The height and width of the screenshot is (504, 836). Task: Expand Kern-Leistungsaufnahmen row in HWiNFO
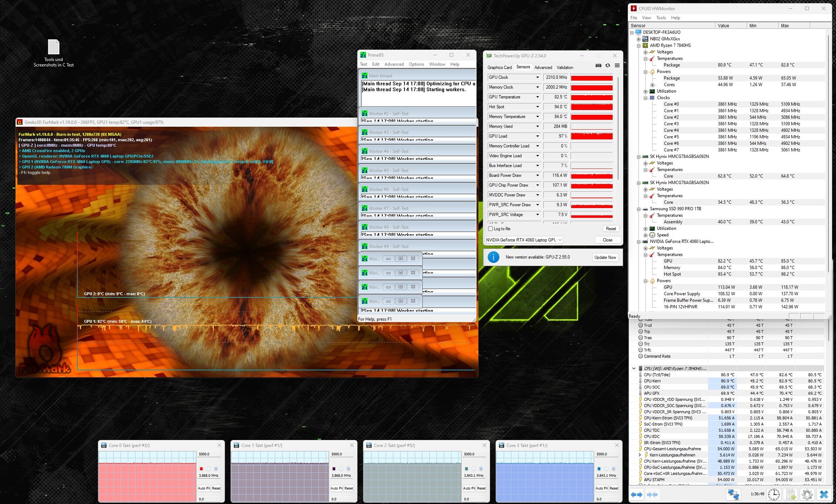pyautogui.click(x=640, y=455)
